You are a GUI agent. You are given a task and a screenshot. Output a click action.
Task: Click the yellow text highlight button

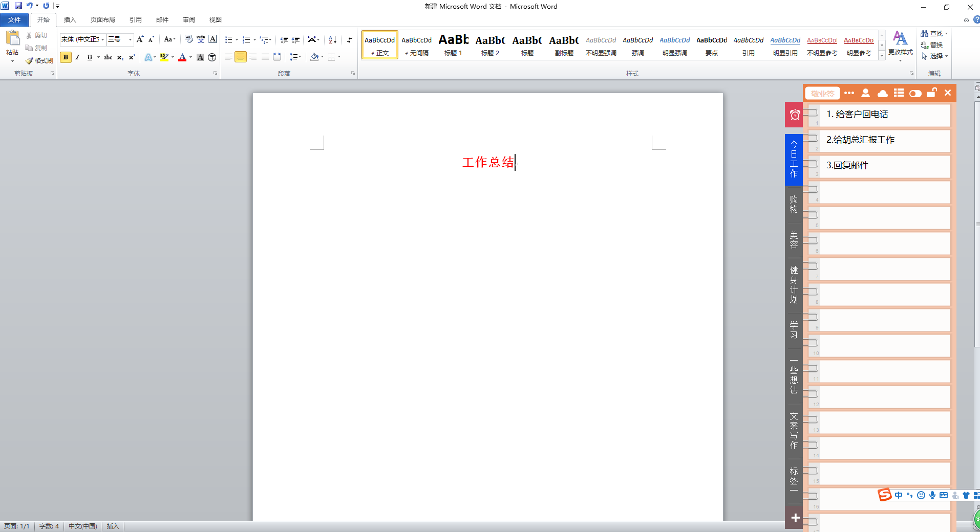coord(164,57)
